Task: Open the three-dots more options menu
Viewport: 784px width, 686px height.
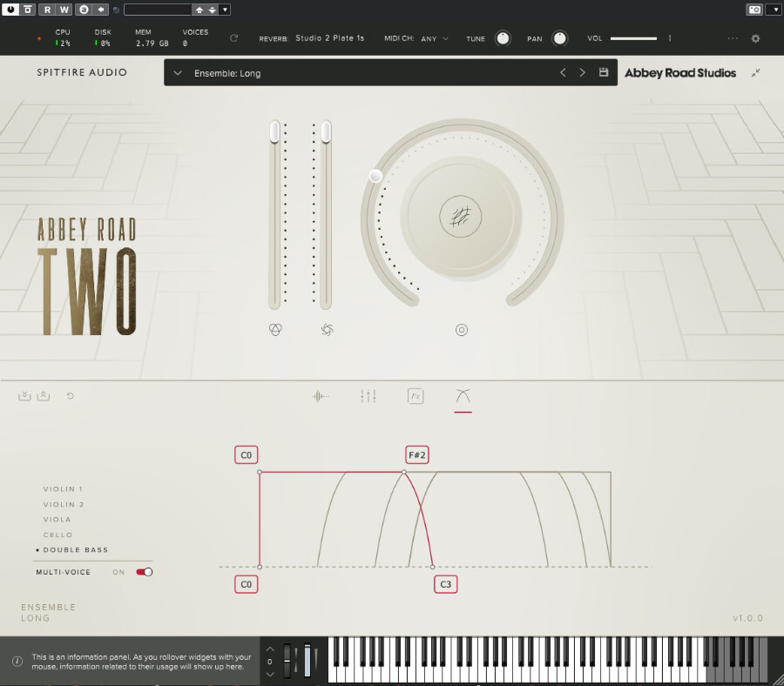Action: pyautogui.click(x=733, y=38)
